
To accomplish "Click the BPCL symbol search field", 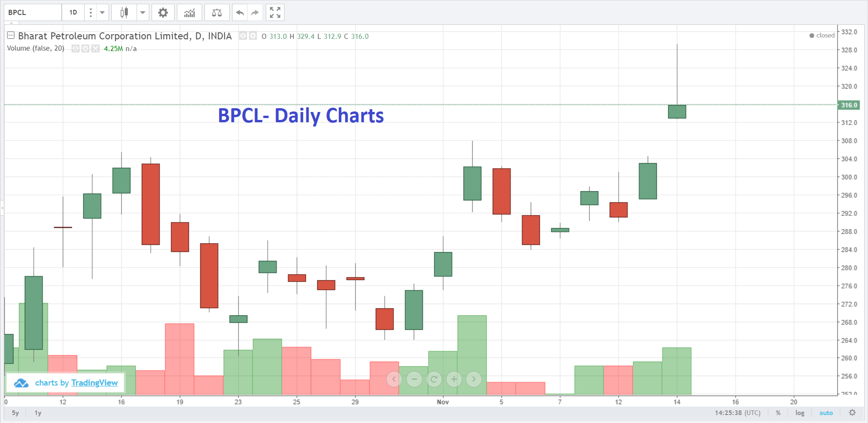I will [33, 13].
